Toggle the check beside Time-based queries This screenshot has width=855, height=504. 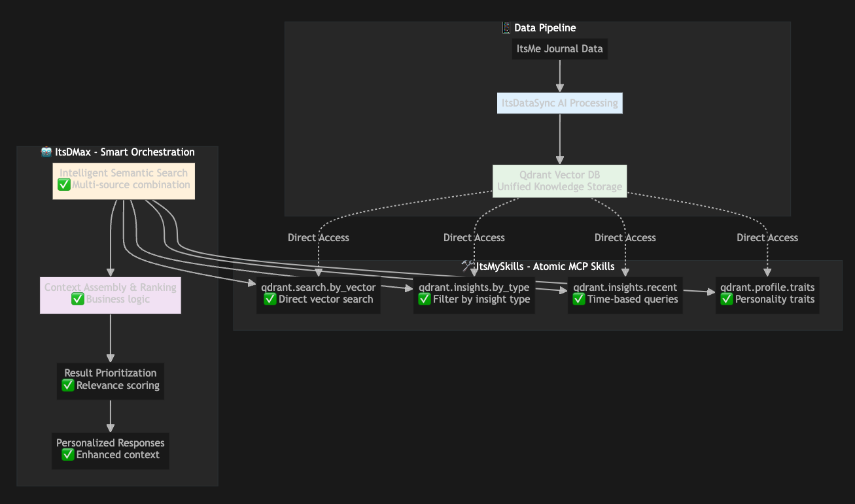point(578,299)
